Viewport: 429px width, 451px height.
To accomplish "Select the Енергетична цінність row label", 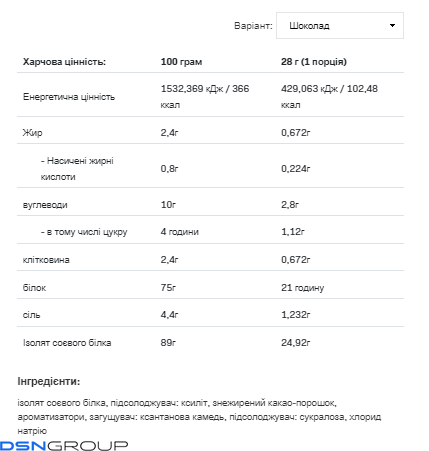I will click(69, 97).
